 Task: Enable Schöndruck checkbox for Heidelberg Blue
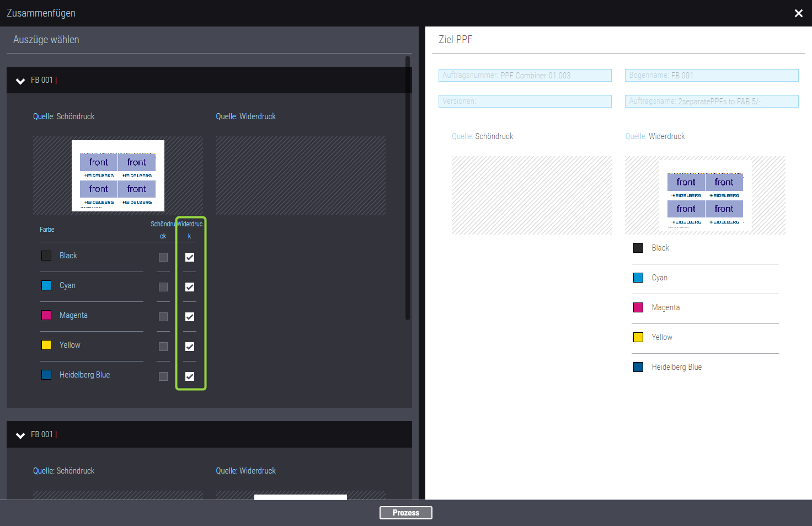click(x=163, y=376)
